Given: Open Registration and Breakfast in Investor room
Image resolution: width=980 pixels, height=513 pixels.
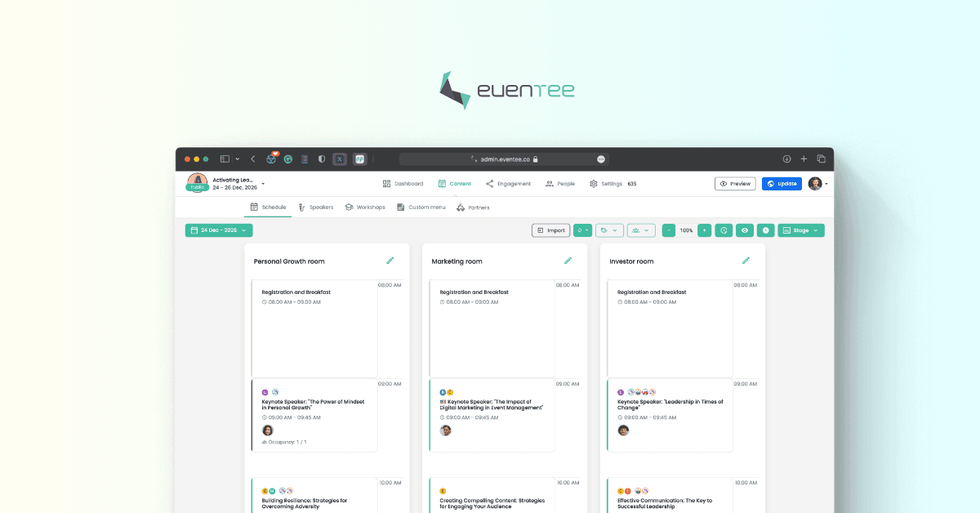Looking at the screenshot, I should click(x=670, y=328).
